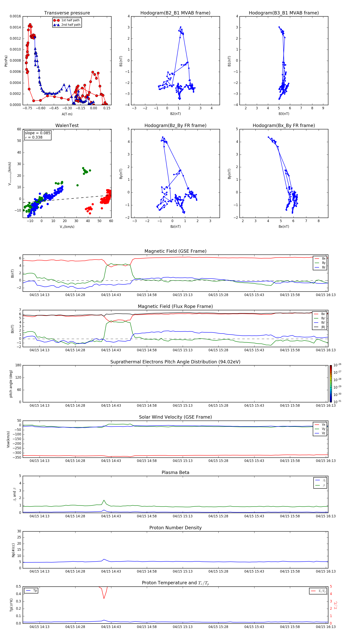Click the "Np(#/cc)" y-axis label

coord(13,550)
